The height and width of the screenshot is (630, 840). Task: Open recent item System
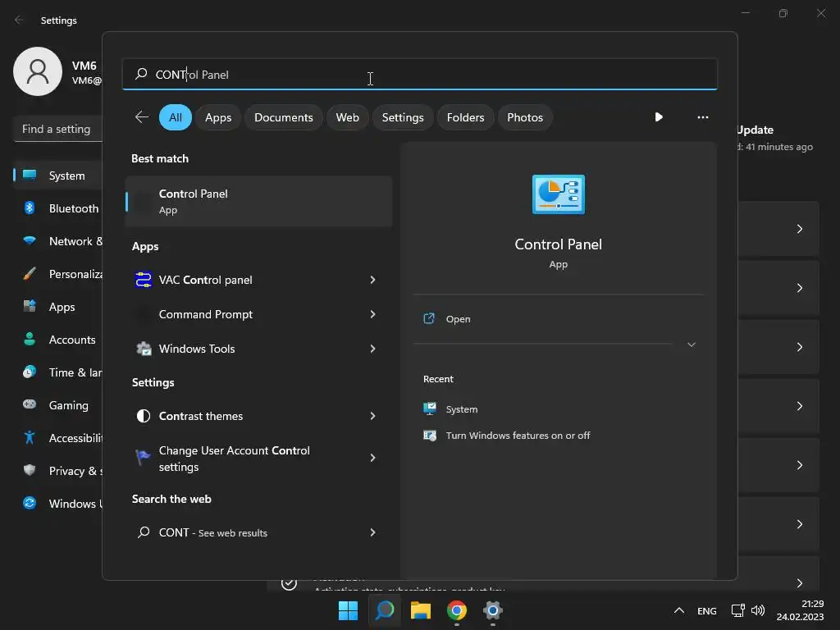[462, 409]
